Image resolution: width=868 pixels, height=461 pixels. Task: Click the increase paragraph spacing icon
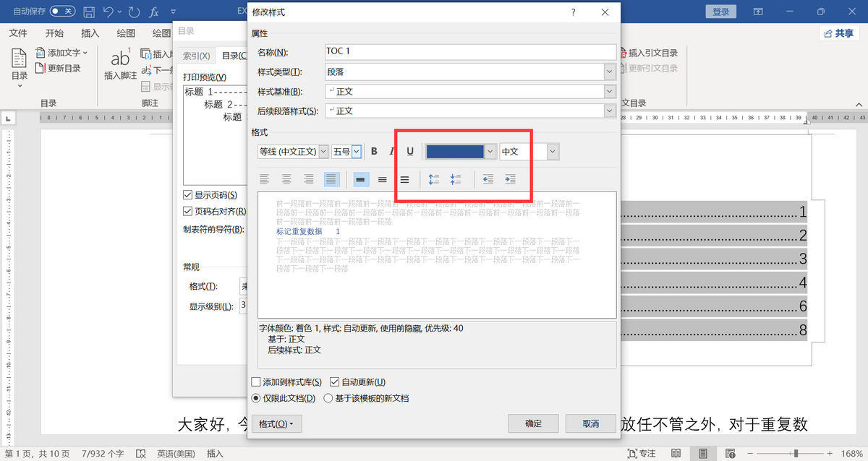(434, 179)
